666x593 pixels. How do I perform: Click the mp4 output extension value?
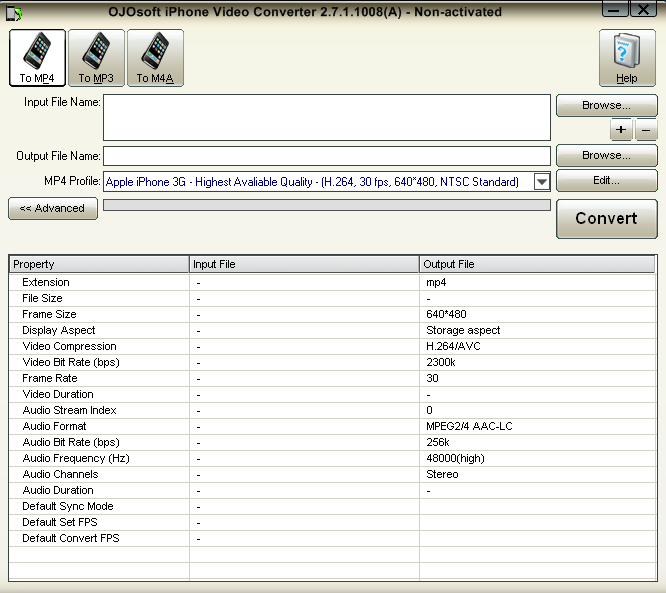[x=436, y=283]
